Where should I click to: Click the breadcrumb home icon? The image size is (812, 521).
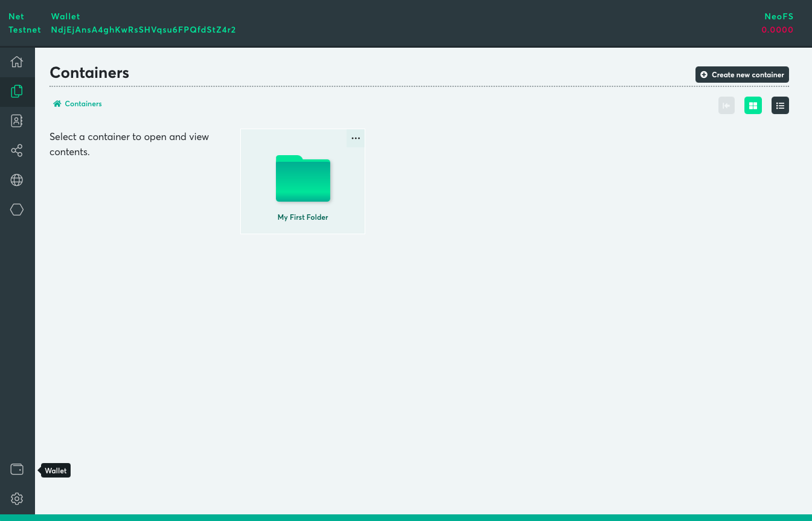click(57, 104)
